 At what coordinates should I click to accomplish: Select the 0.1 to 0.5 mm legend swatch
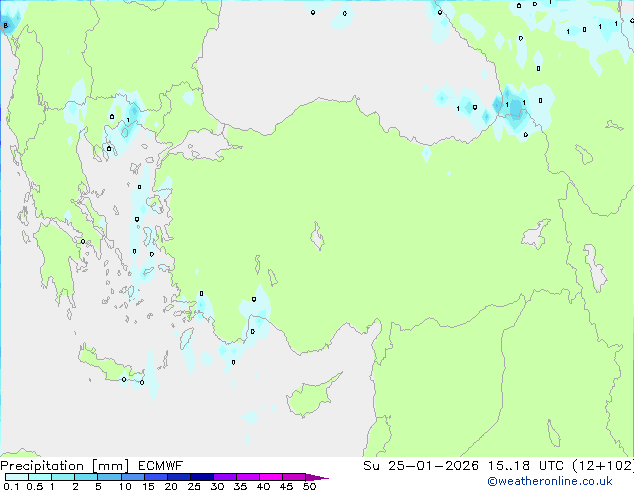point(16,478)
